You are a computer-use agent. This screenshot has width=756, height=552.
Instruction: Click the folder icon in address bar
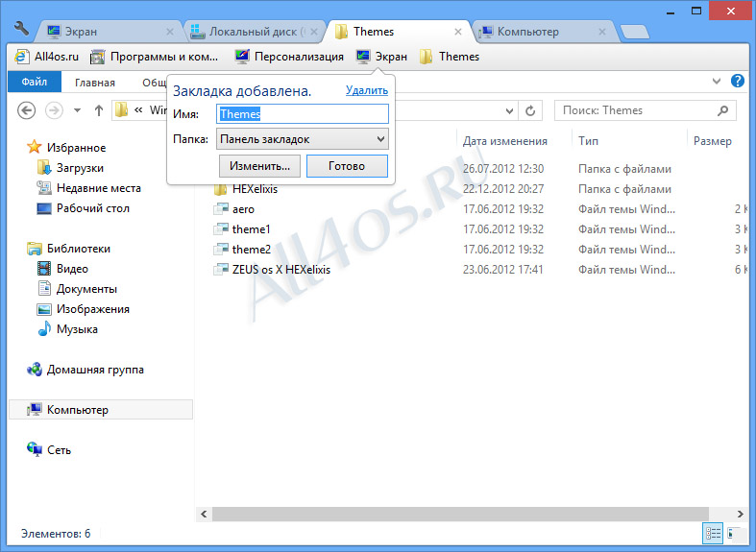(121, 110)
